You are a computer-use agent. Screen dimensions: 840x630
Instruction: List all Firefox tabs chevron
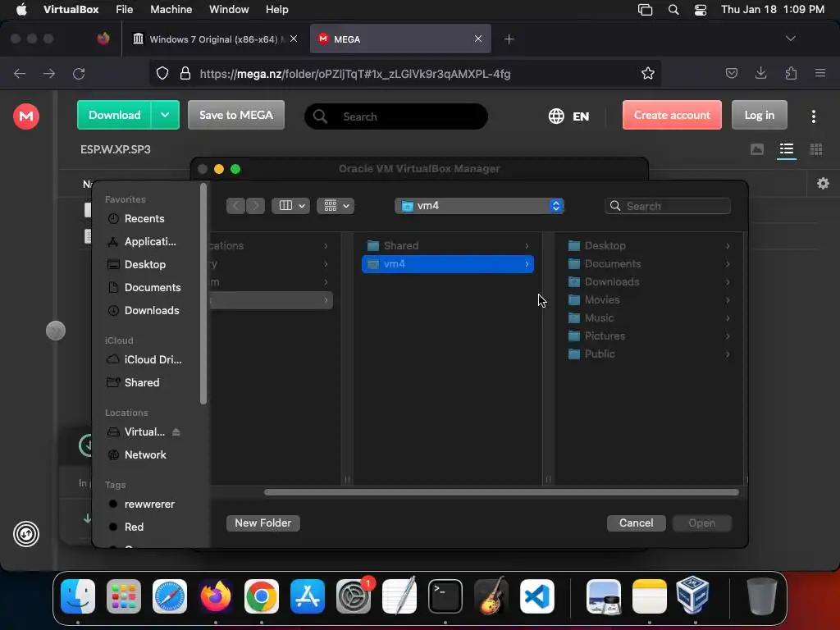click(790, 39)
